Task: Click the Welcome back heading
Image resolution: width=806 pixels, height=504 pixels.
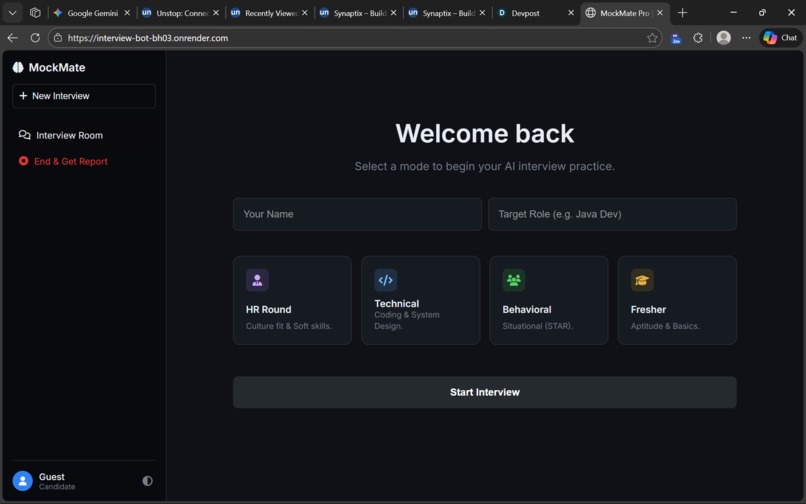Action: coord(484,134)
